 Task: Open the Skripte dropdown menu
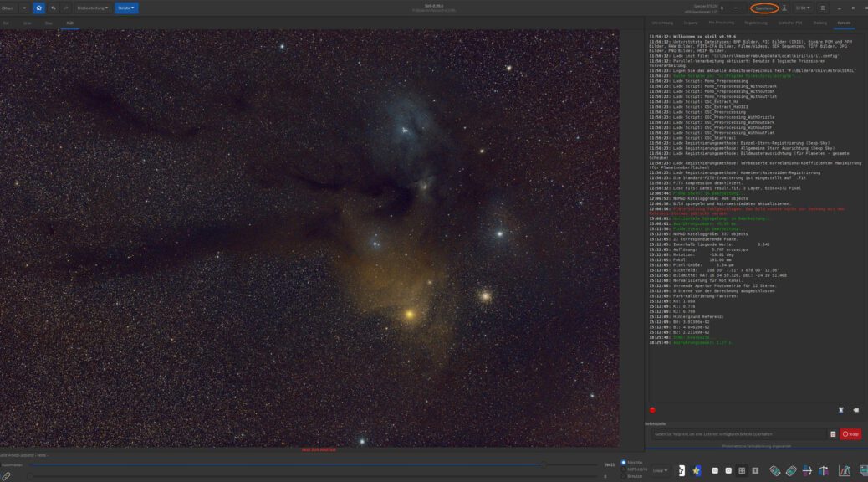click(x=126, y=8)
